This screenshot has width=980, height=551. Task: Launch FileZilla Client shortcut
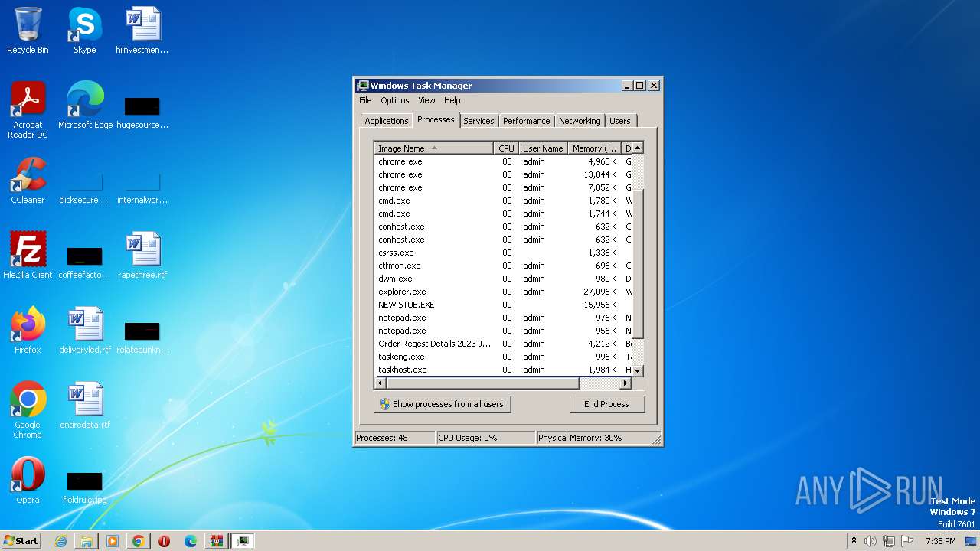click(x=28, y=256)
